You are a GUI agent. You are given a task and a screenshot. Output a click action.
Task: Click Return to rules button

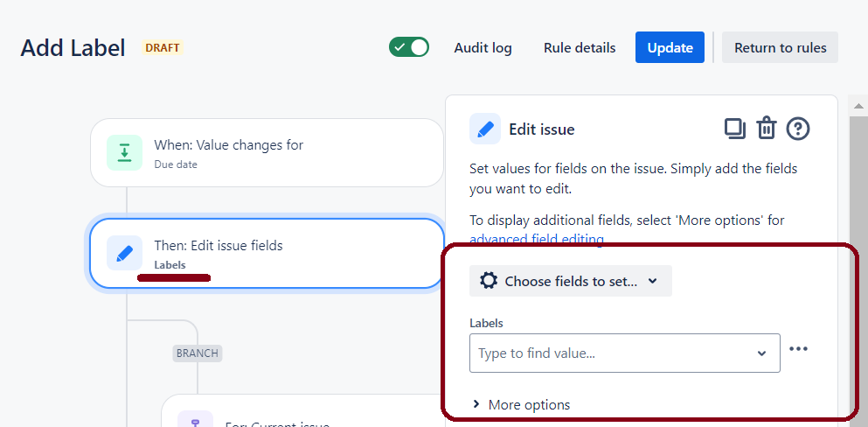[x=780, y=48]
